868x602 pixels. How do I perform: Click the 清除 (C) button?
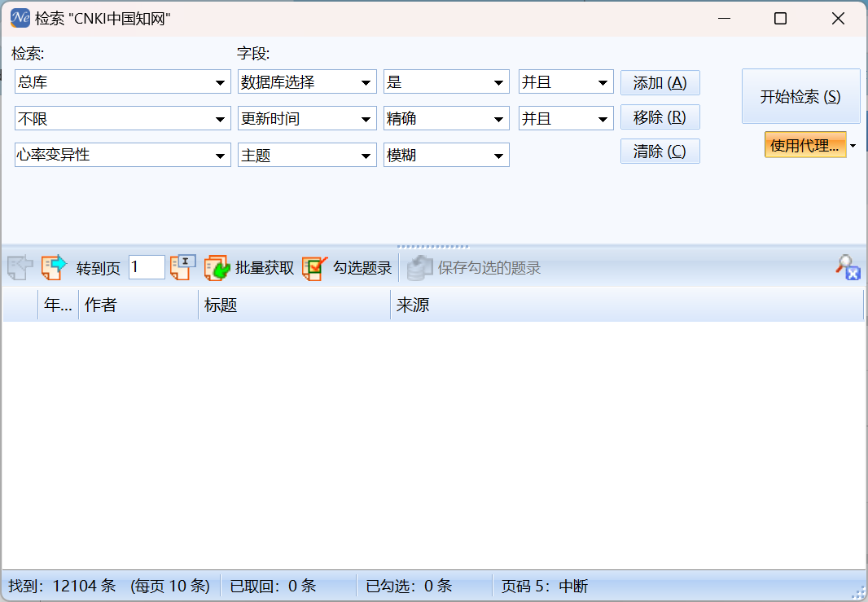pyautogui.click(x=660, y=152)
